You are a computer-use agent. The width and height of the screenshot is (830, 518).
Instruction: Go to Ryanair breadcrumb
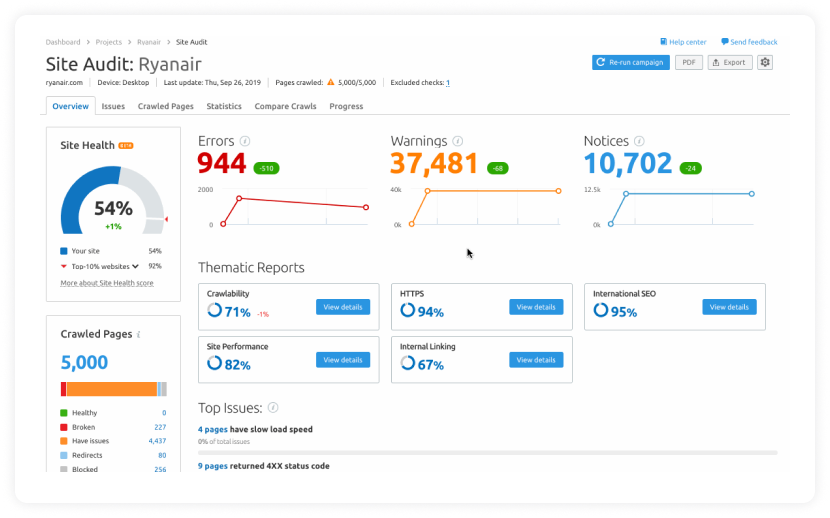coord(149,42)
